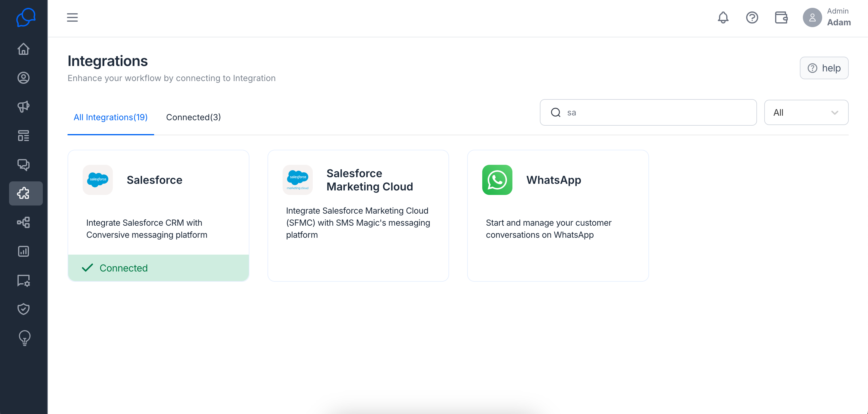Open the notifications bell
The width and height of the screenshot is (868, 414).
tap(723, 17)
